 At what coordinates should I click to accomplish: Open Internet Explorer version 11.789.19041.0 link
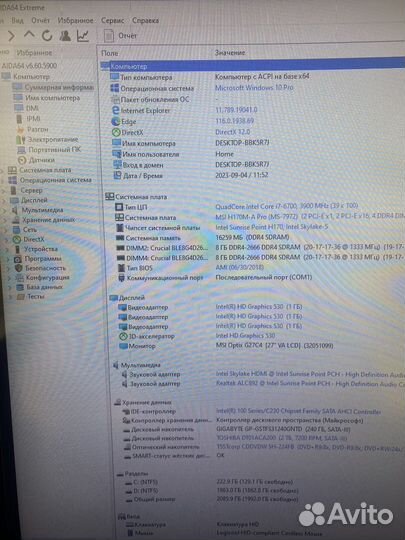[x=236, y=110]
